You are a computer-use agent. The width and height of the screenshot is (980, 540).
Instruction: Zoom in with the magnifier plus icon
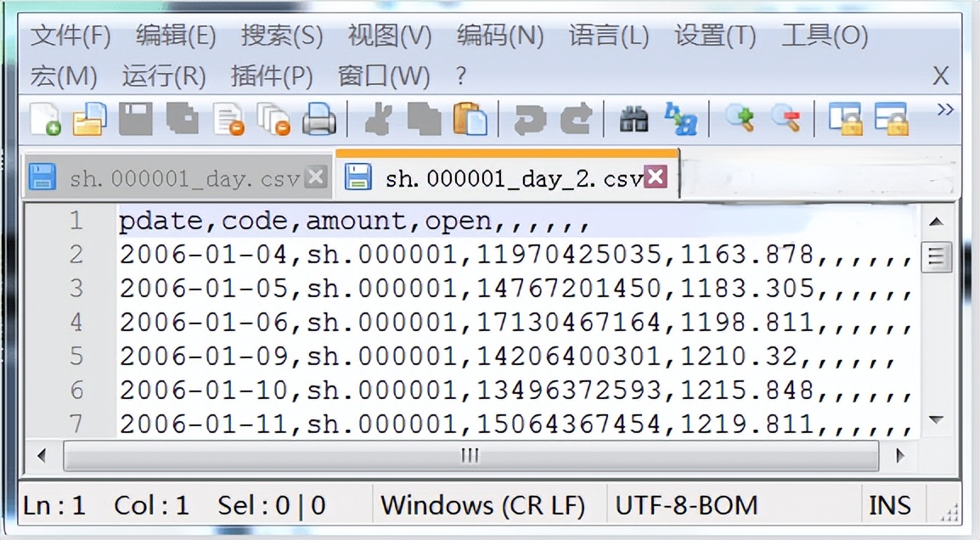(740, 119)
